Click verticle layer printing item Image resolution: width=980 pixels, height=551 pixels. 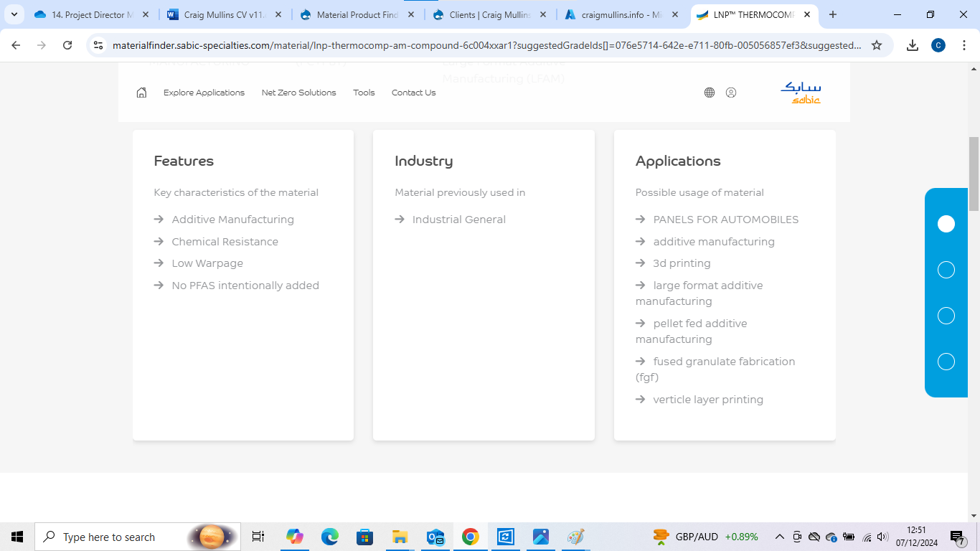click(708, 400)
